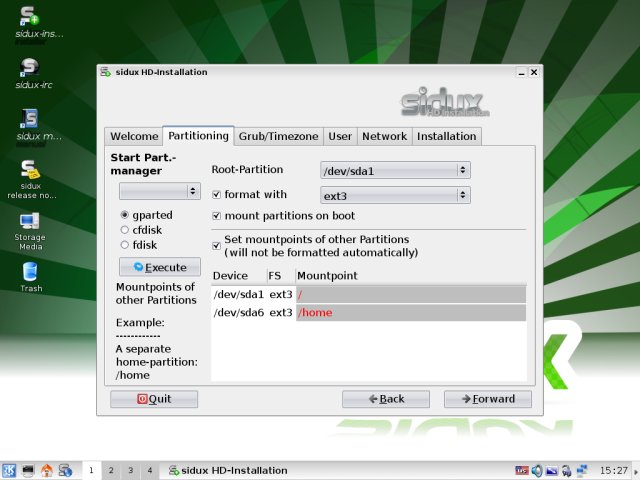Minimize the sidux HD-Installation window
This screenshot has height=480, width=640.
521,72
